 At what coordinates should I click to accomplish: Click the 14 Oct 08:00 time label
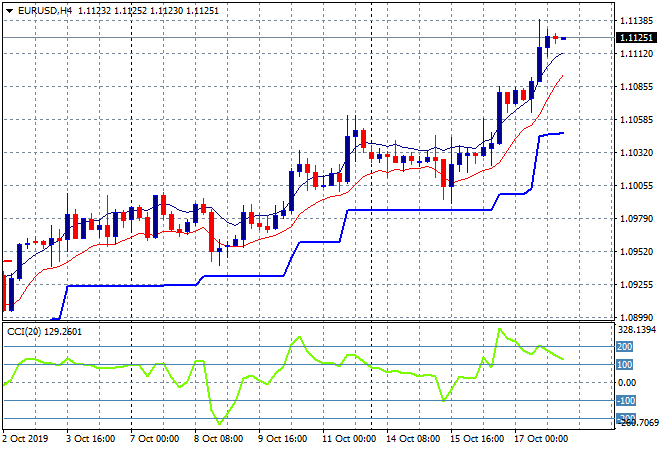tap(413, 439)
